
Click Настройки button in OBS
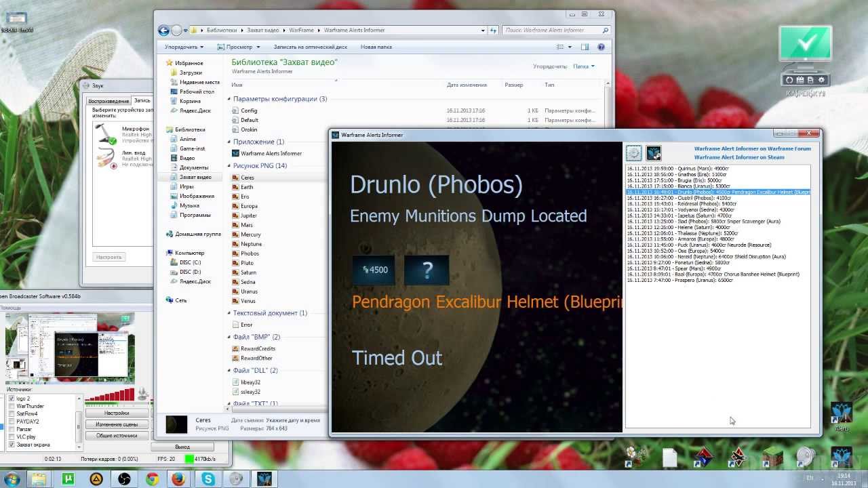click(117, 413)
